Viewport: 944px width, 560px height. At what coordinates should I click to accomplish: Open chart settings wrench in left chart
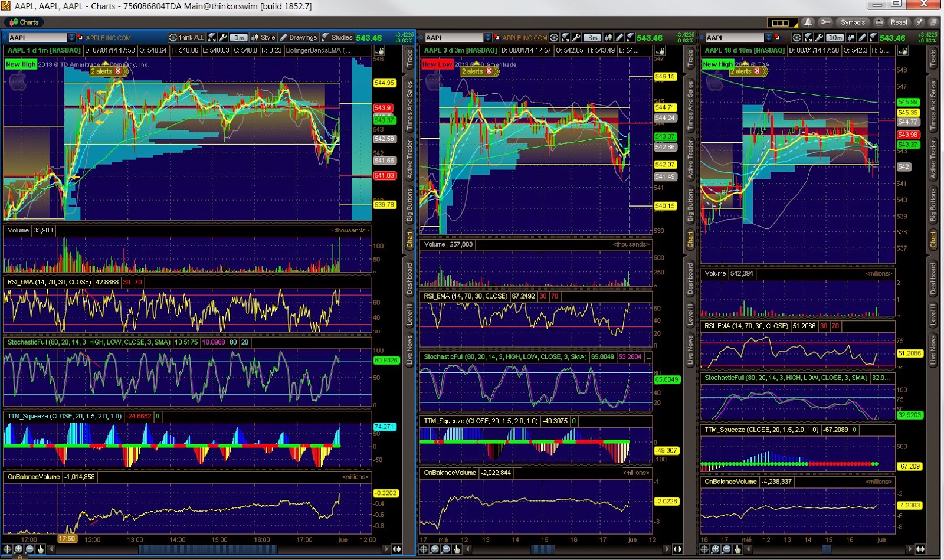coord(223,38)
